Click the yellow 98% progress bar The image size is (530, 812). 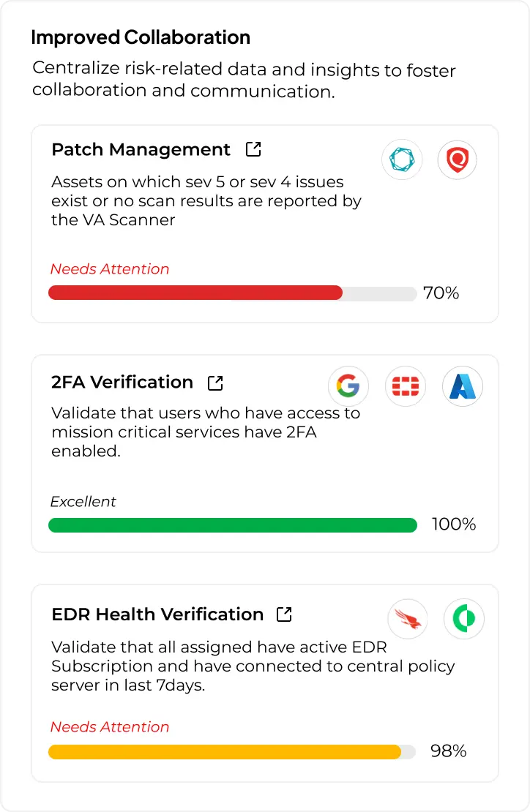point(225,751)
